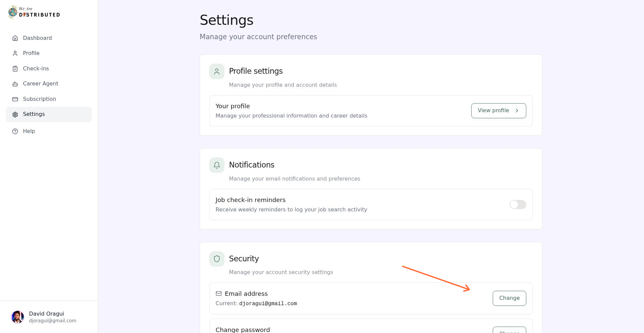Click the Notifications bell icon
644x333 pixels.
[217, 165]
